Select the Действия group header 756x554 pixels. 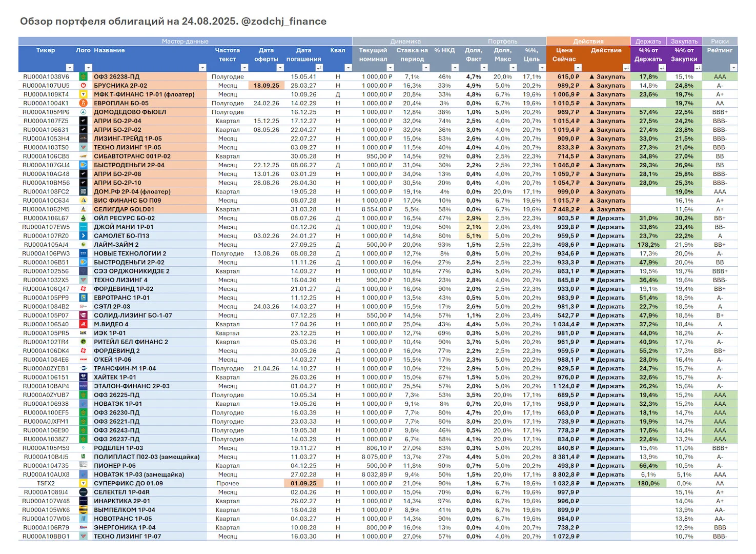(588, 41)
